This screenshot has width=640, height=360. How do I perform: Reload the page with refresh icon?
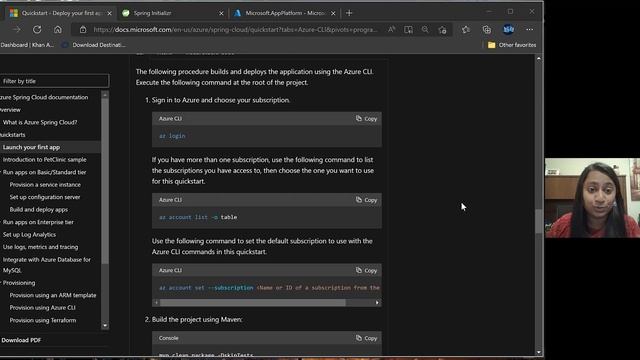pos(37,29)
